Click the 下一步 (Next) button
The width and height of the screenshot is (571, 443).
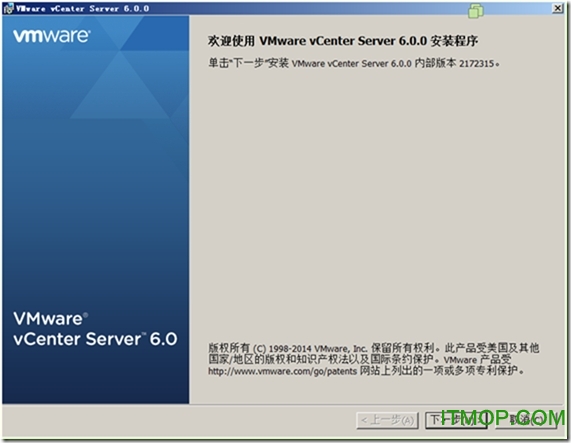(456, 420)
